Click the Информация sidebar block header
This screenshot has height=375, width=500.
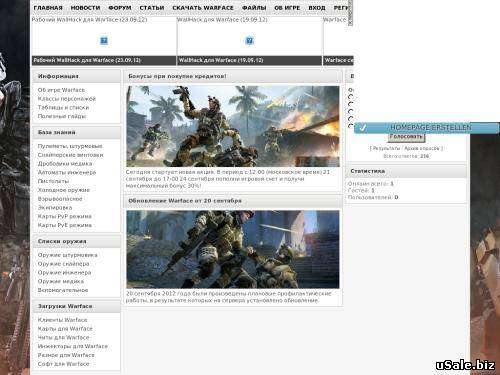77,76
